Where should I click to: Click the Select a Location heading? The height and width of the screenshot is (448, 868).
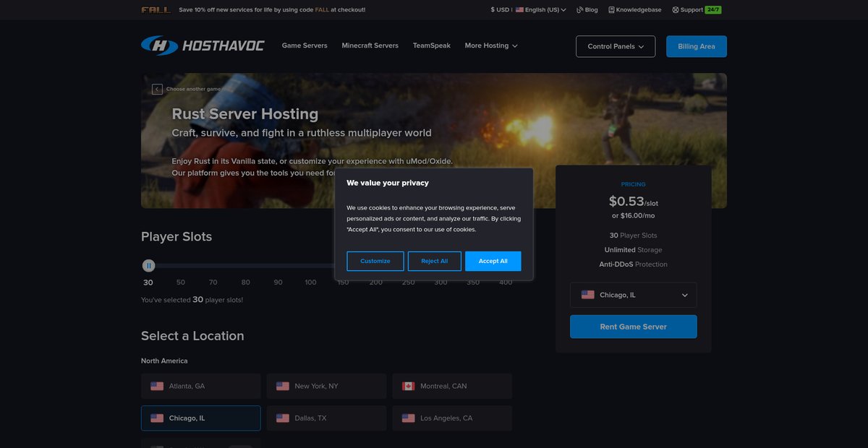click(x=192, y=336)
